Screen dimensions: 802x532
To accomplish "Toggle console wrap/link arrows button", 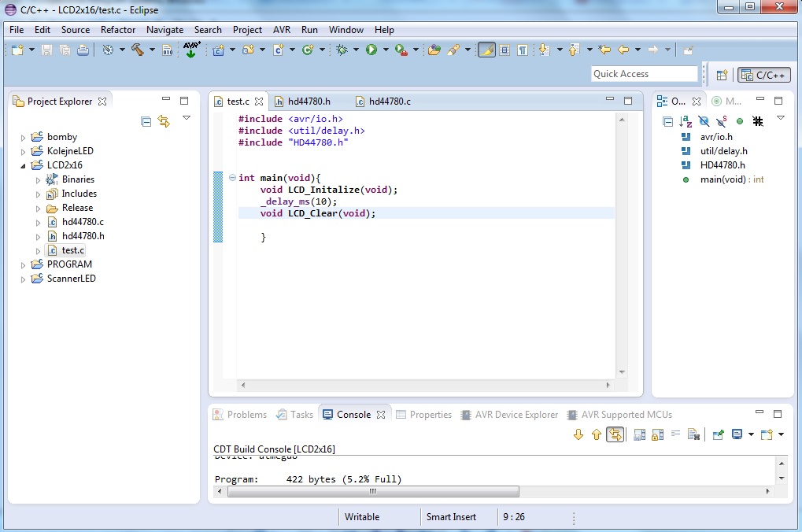I will [615, 434].
